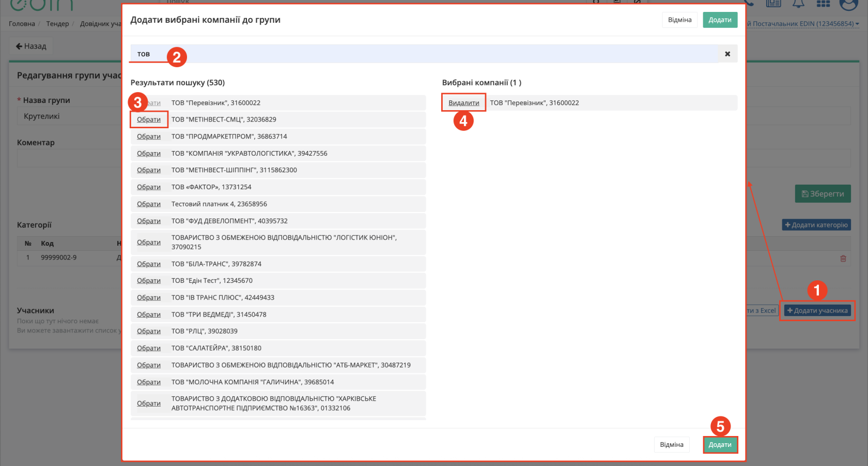
Task: Open Тендер breadcrumb link
Action: [57, 24]
